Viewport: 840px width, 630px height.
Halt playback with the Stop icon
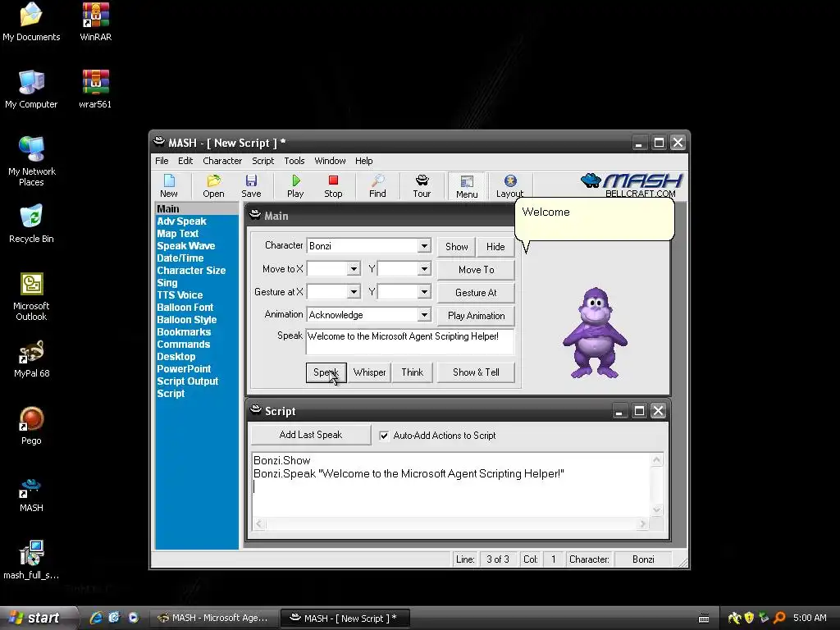click(333, 186)
